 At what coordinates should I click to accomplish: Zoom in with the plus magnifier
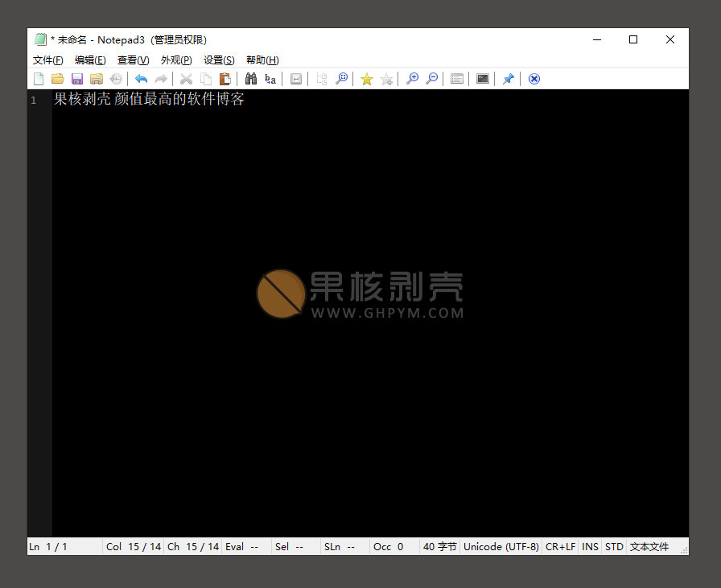tap(412, 79)
